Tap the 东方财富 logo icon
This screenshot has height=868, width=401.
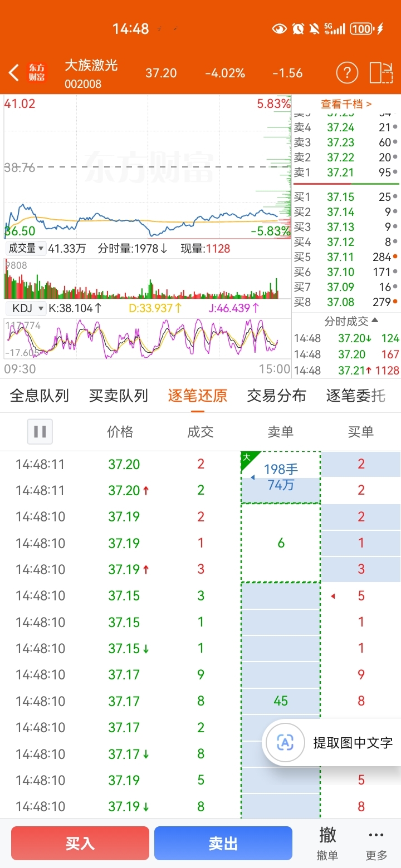37,73
